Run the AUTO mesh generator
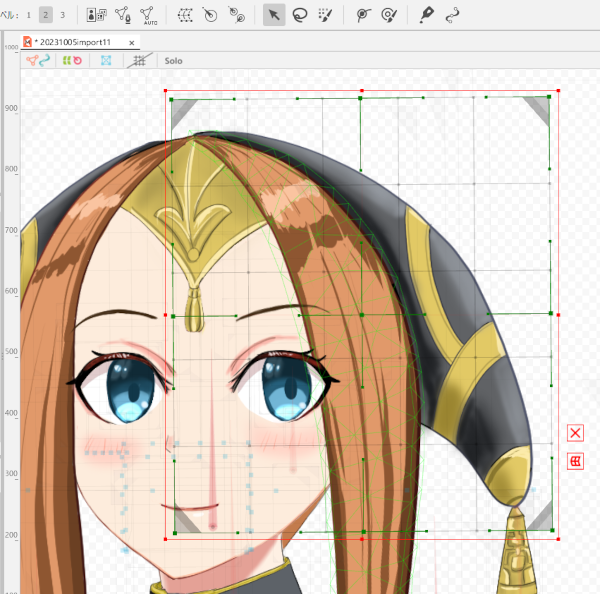Viewport: 600px width, 594px height. 148,15
